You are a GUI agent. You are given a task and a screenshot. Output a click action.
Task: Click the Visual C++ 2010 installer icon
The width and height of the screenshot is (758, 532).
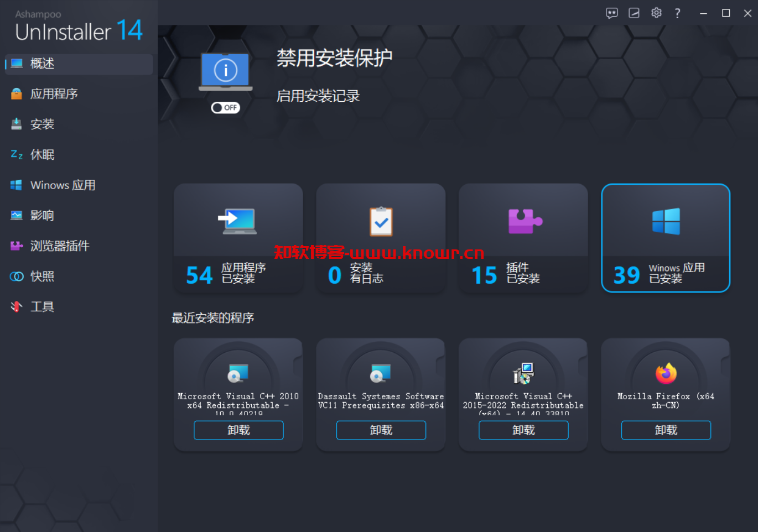coord(238,374)
